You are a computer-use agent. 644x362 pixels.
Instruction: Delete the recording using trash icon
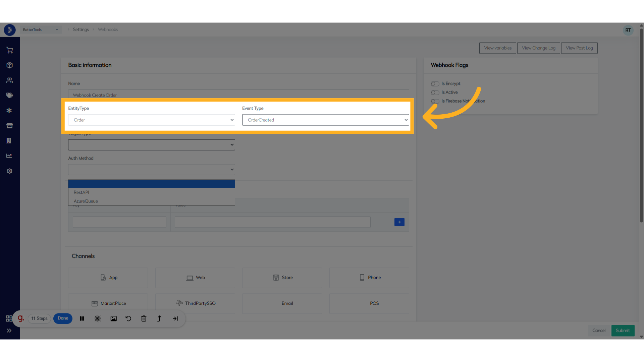[x=144, y=318]
